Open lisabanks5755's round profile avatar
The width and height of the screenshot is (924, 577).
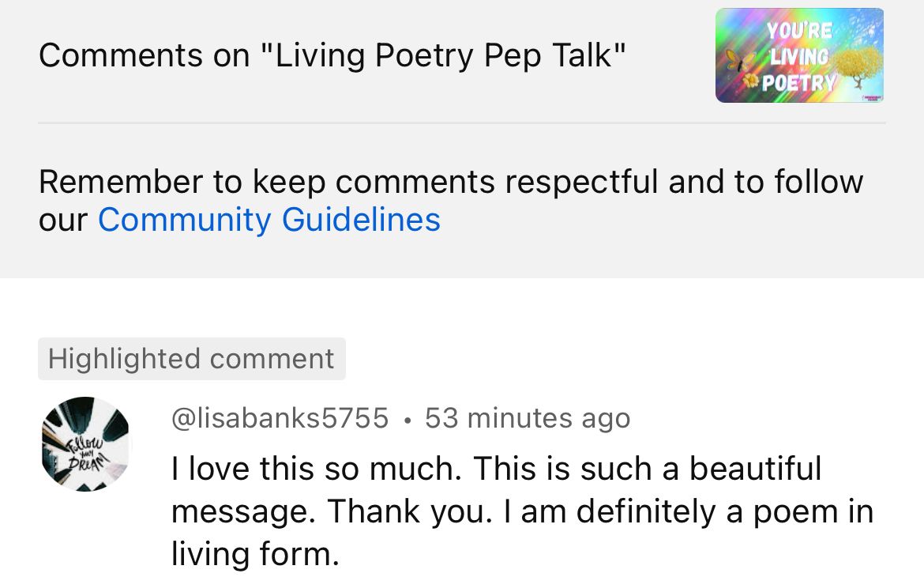tap(85, 444)
